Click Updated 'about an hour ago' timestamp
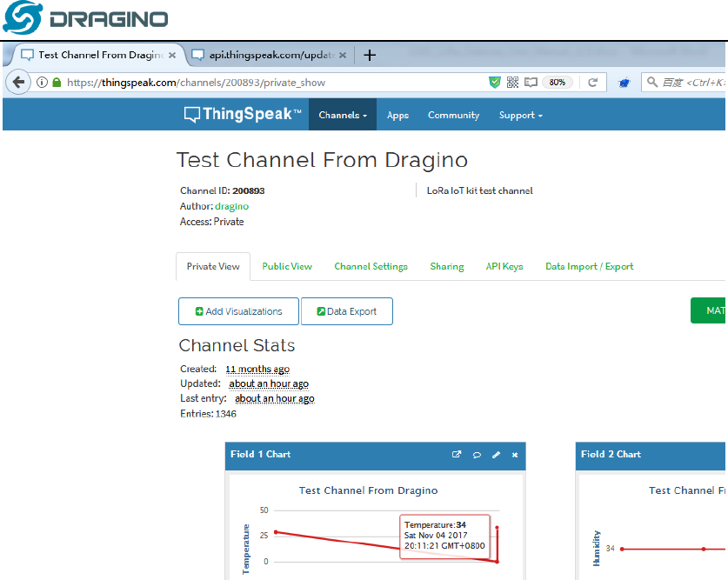The width and height of the screenshot is (728, 580). point(269,383)
